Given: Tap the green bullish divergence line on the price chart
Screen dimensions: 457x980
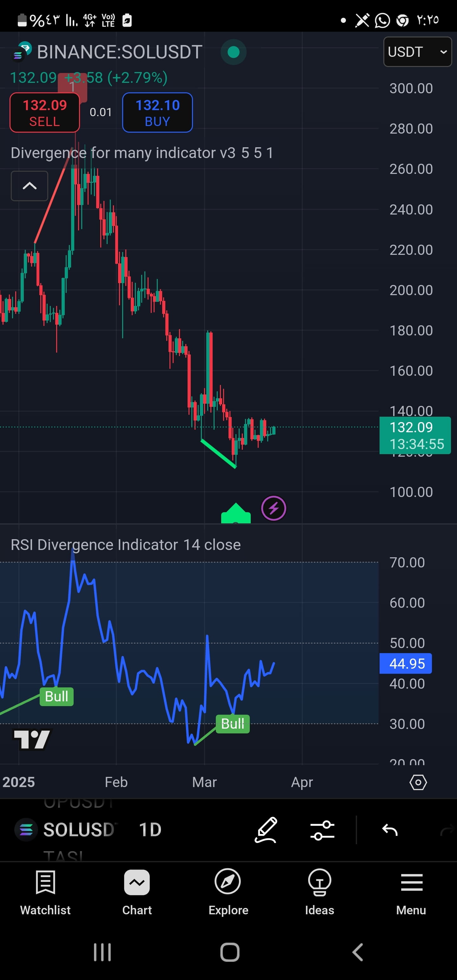Looking at the screenshot, I should pos(218,454).
